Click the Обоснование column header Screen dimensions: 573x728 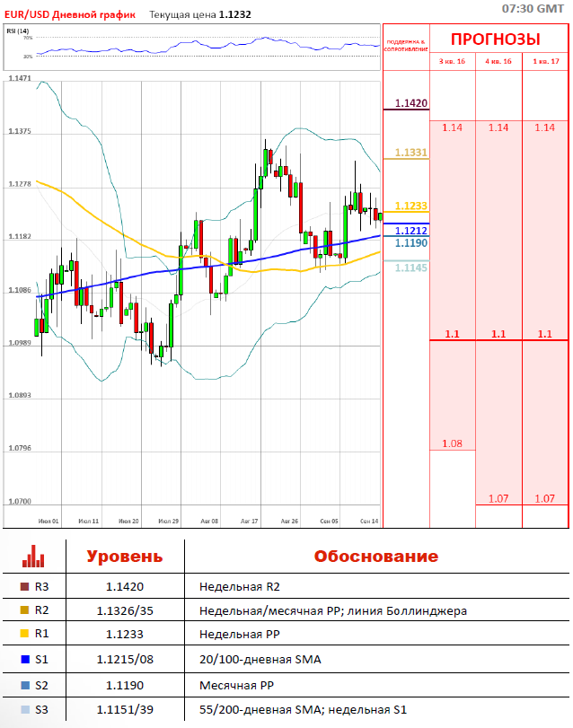pos(376,556)
